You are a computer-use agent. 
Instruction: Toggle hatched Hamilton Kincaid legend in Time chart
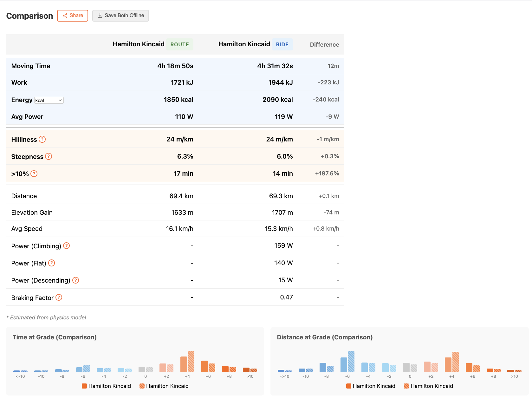point(164,386)
